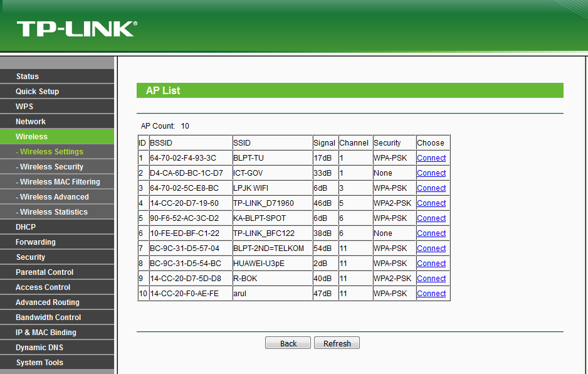
Task: Open Access Control settings
Action: [57, 287]
